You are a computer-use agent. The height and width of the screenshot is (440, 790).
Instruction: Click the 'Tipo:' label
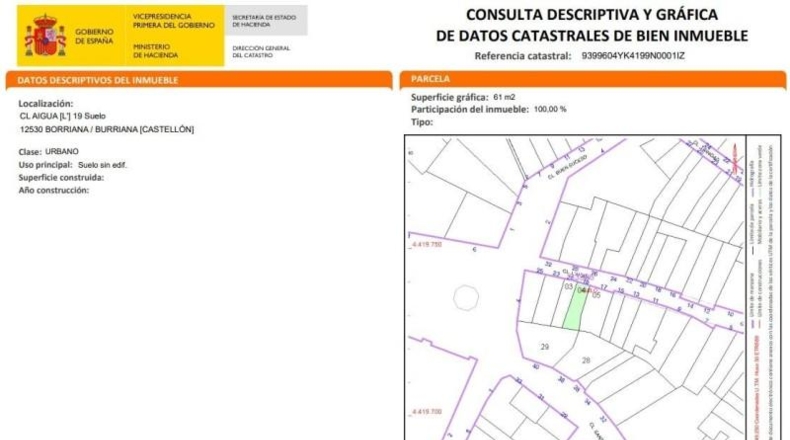point(422,122)
